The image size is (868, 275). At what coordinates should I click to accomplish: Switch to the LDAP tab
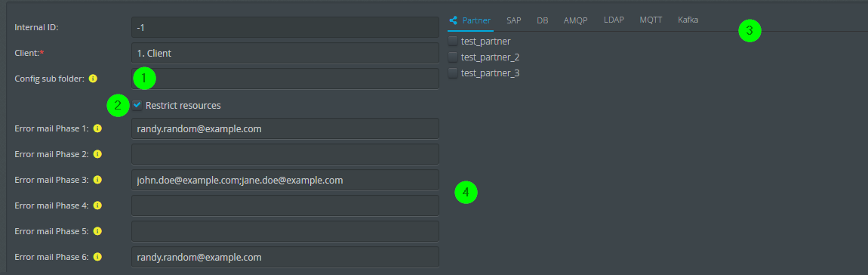coord(614,20)
